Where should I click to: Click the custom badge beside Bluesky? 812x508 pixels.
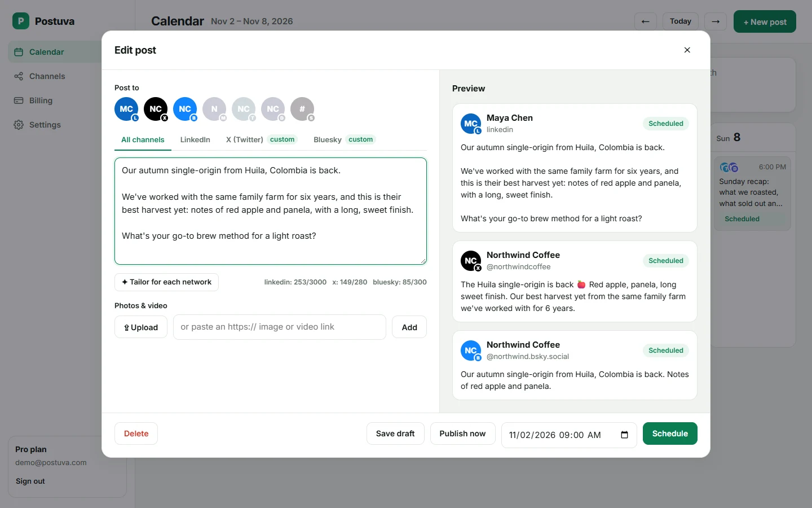(x=361, y=139)
